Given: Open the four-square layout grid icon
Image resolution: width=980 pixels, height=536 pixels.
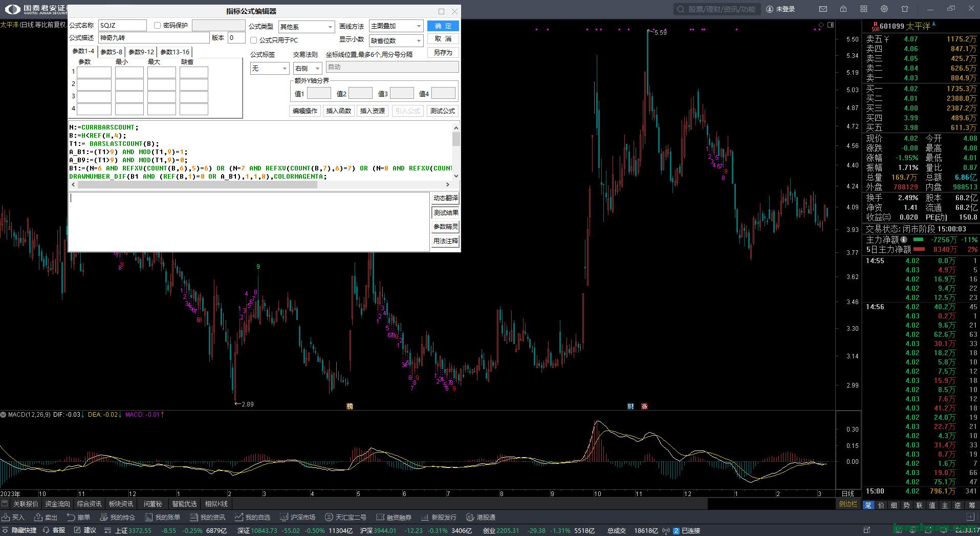Looking at the screenshot, I should [x=864, y=9].
